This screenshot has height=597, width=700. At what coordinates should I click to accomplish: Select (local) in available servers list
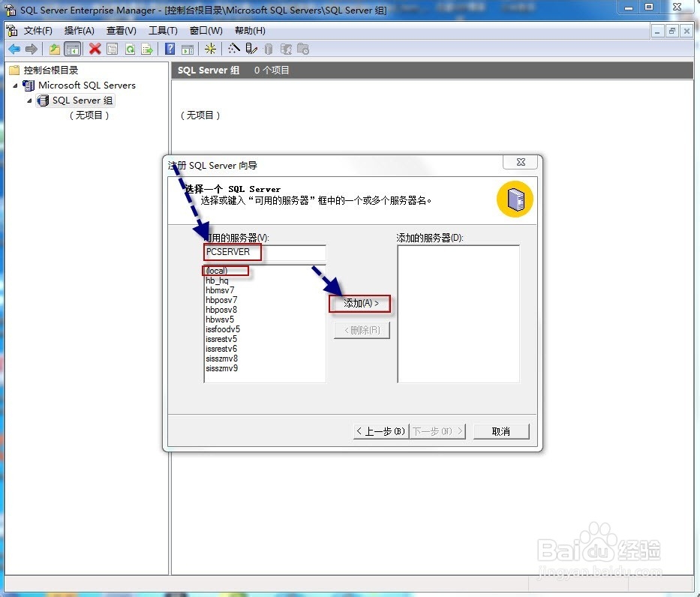[x=217, y=271]
